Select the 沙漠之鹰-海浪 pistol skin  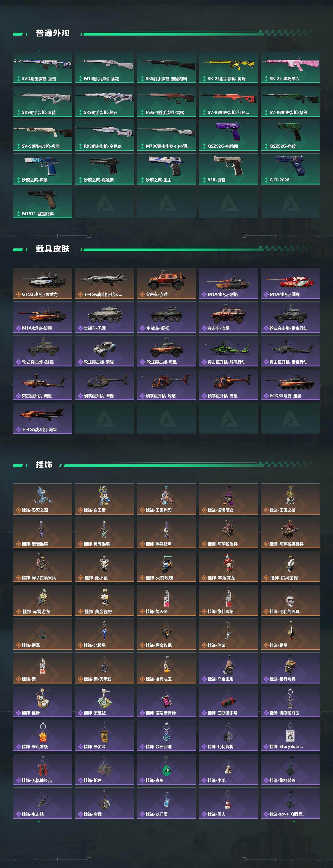click(x=42, y=169)
